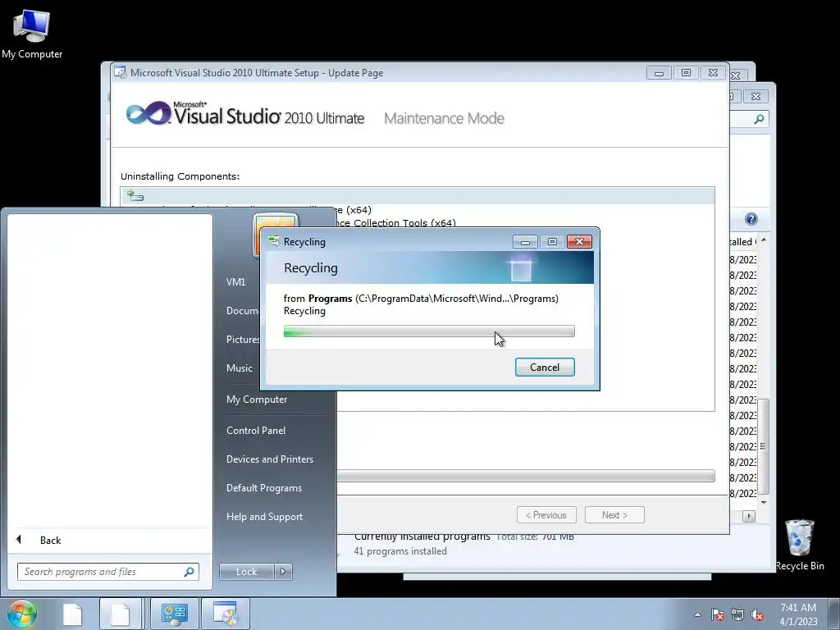Screen dimensions: 840x630
Task: Click the Search programs and files box
Action: click(108, 572)
